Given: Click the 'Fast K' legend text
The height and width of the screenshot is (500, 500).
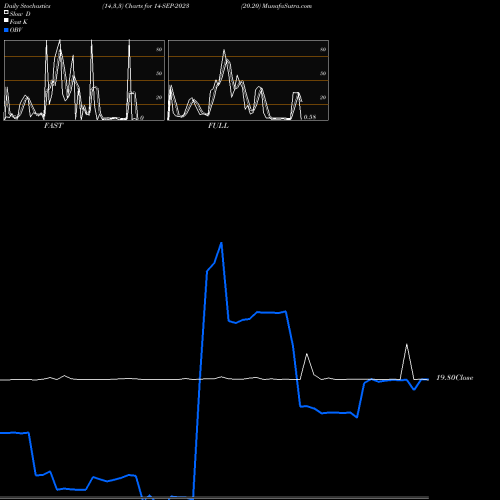Looking at the screenshot, I should pyautogui.click(x=18, y=22).
